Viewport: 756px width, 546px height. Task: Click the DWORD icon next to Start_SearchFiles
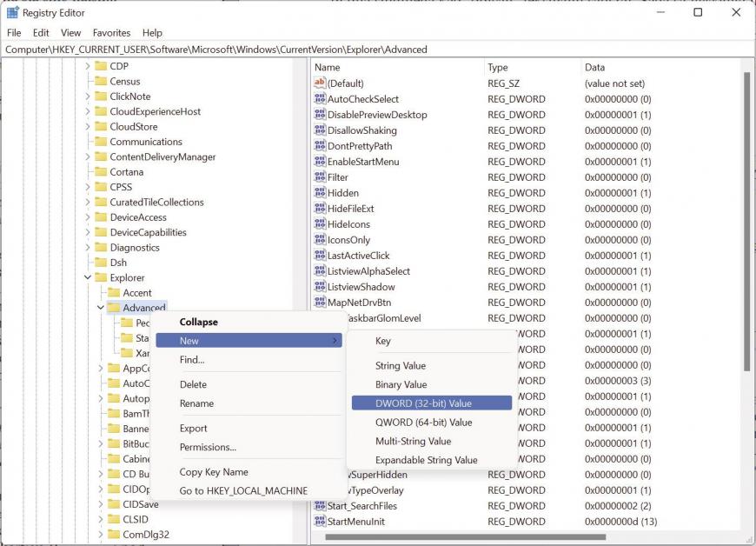pos(320,506)
